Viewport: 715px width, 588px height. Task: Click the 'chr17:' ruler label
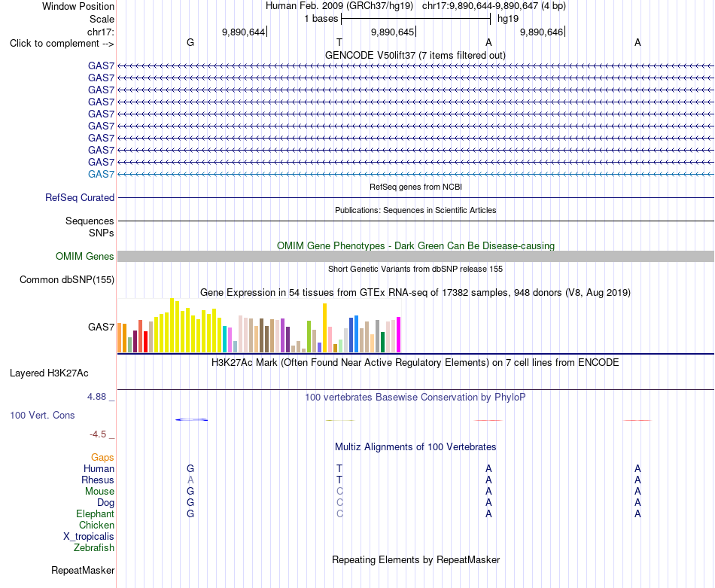[100, 32]
